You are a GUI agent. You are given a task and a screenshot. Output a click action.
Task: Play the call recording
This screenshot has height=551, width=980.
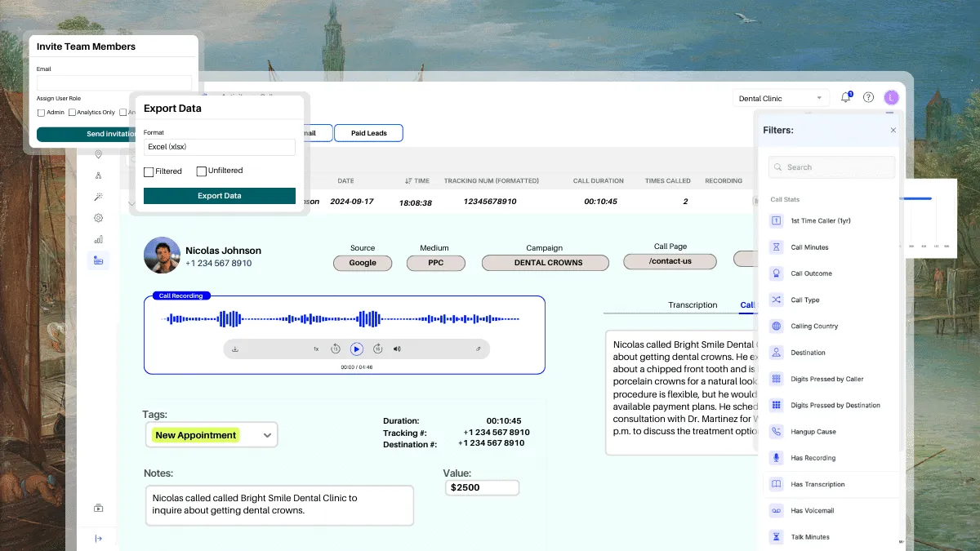[356, 349]
